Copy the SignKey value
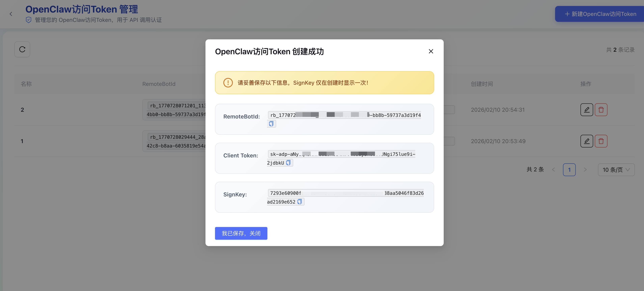The width and height of the screenshot is (644, 291). tap(300, 202)
